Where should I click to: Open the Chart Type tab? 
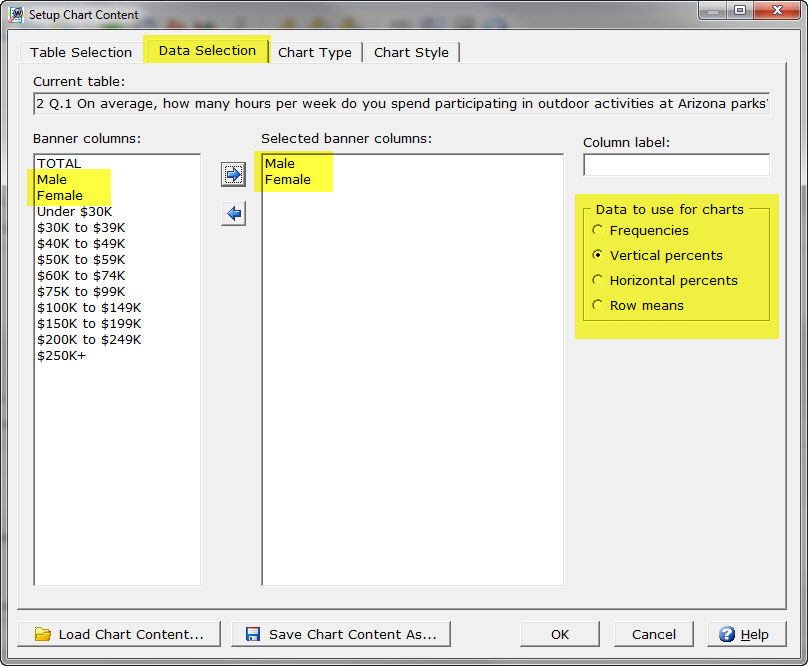tap(315, 52)
